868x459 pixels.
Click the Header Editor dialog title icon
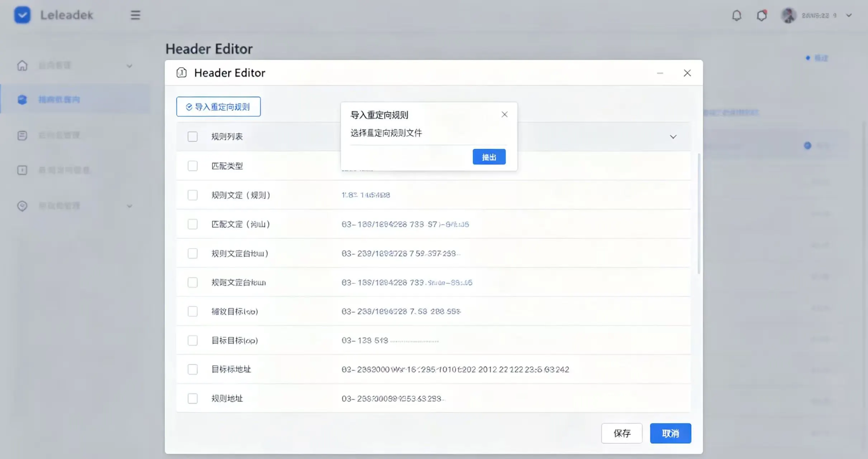(181, 72)
